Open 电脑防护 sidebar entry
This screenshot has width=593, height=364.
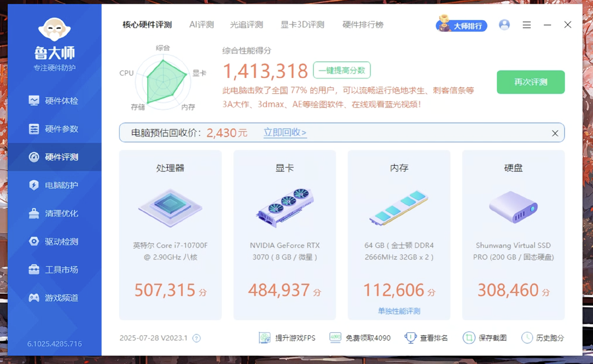click(x=54, y=185)
